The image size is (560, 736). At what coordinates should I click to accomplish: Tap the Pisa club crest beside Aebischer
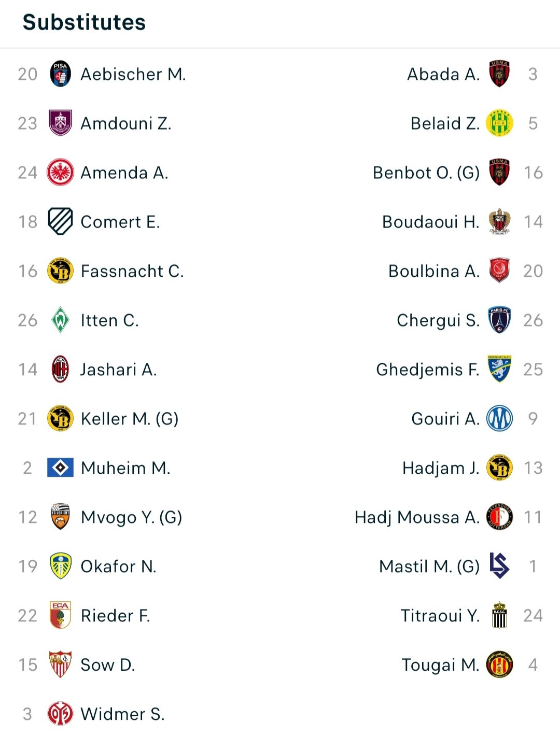coord(60,74)
